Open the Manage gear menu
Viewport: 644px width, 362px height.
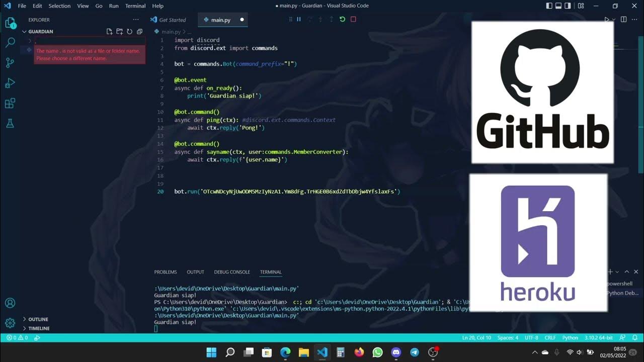coord(10,323)
